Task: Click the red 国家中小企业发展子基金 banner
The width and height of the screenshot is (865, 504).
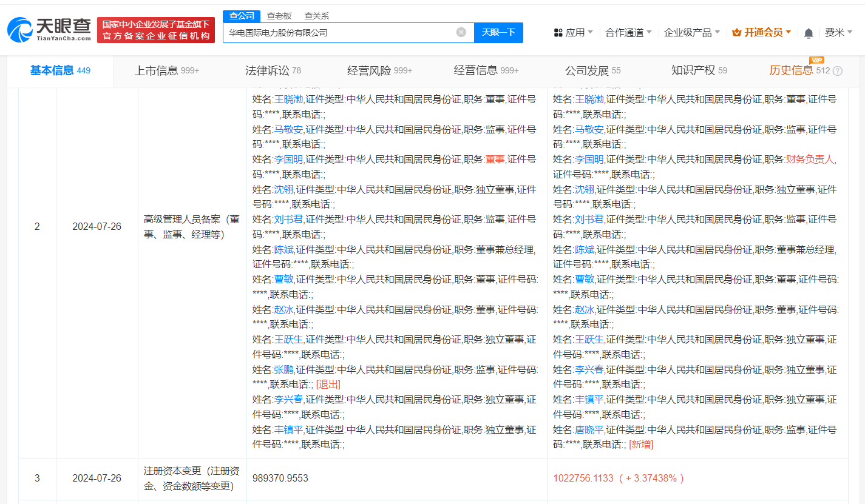Action: pos(156,30)
